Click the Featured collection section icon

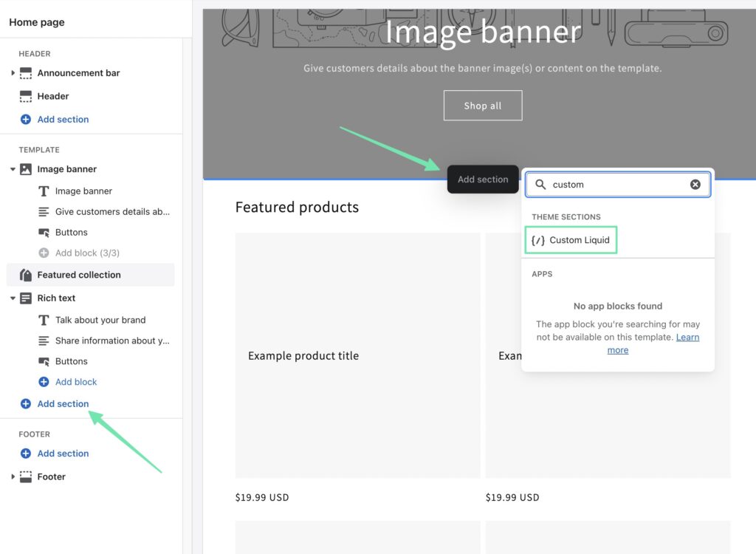coord(25,274)
